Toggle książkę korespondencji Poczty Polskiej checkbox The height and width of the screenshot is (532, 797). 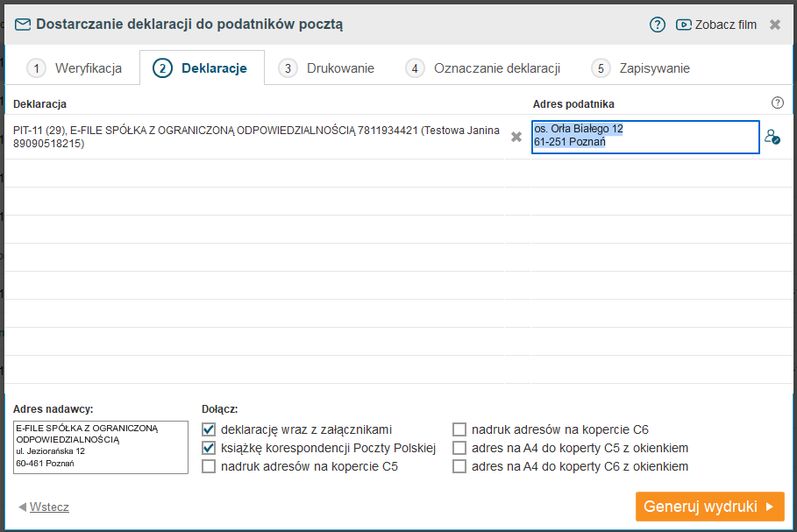(209, 448)
